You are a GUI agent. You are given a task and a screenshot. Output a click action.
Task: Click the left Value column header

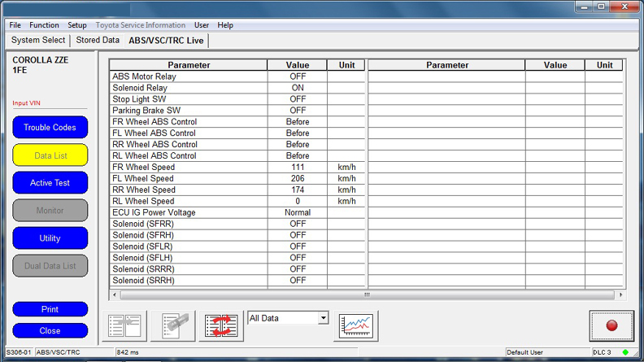point(298,65)
